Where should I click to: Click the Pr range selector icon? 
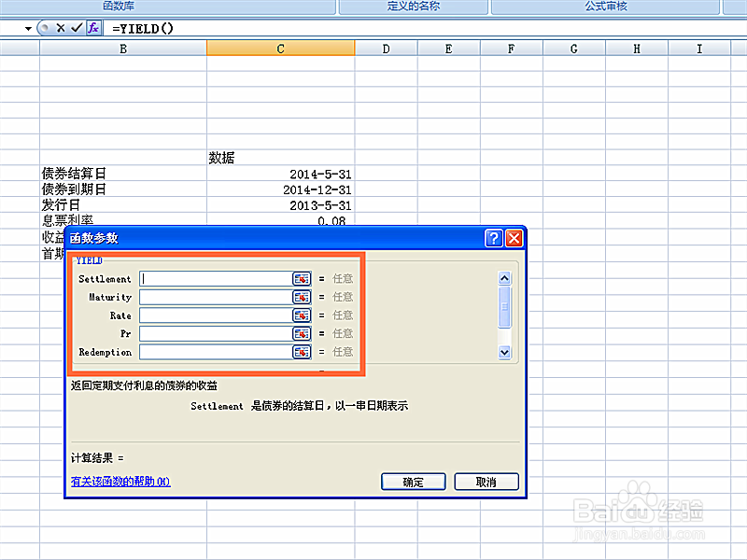coord(302,334)
